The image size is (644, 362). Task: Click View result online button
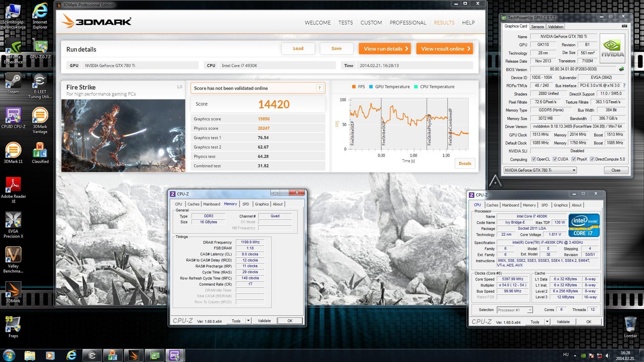tap(445, 49)
